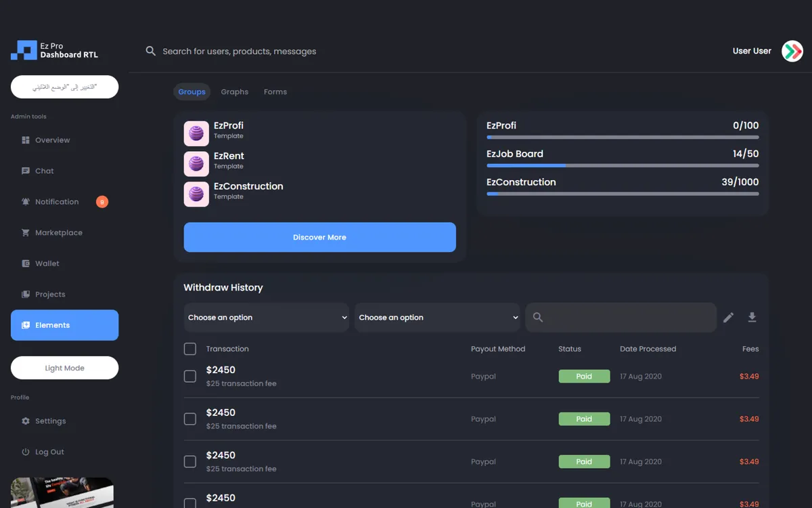Check the first $2450 transaction row checkbox
The height and width of the screenshot is (508, 812).
190,376
